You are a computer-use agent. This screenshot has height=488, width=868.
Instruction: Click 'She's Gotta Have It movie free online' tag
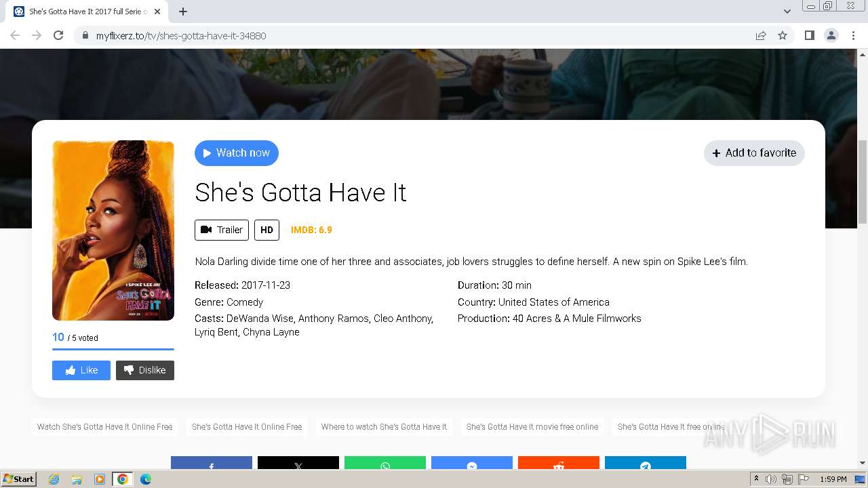pos(532,427)
